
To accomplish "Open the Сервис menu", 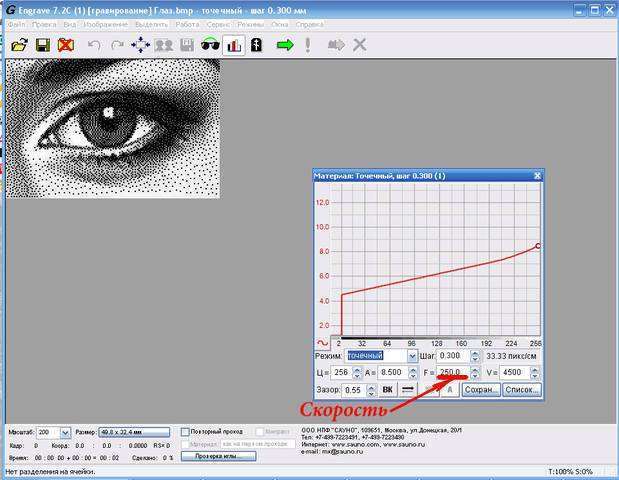I will pyautogui.click(x=218, y=23).
